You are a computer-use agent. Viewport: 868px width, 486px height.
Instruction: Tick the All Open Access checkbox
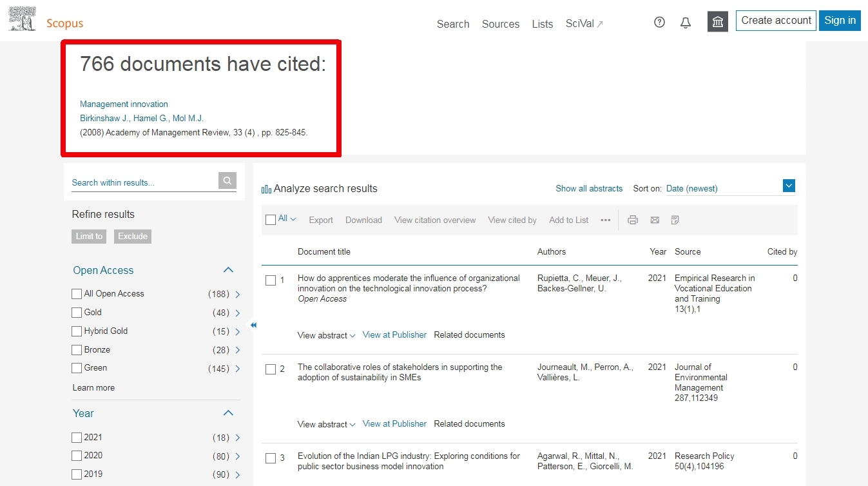tap(77, 294)
